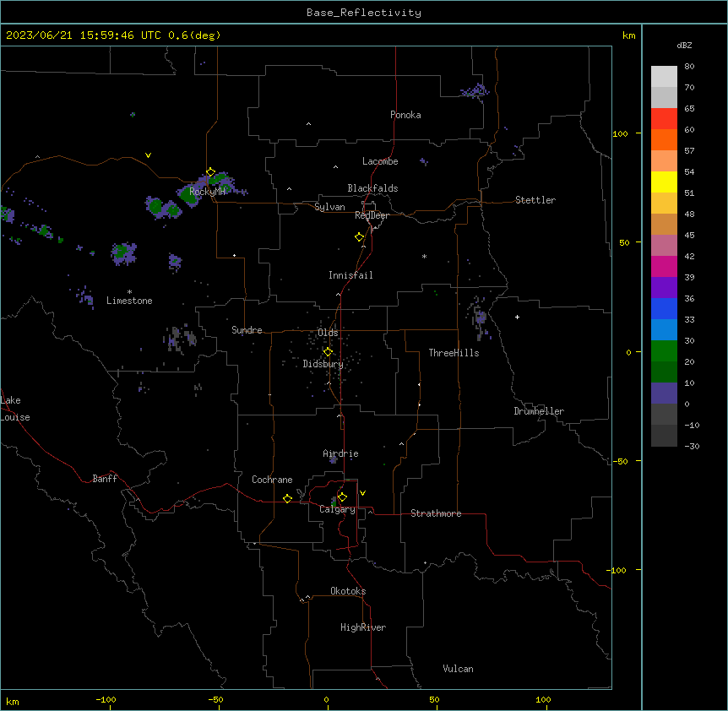Click the Blackfalds city label
The image size is (728, 711).
click(372, 188)
